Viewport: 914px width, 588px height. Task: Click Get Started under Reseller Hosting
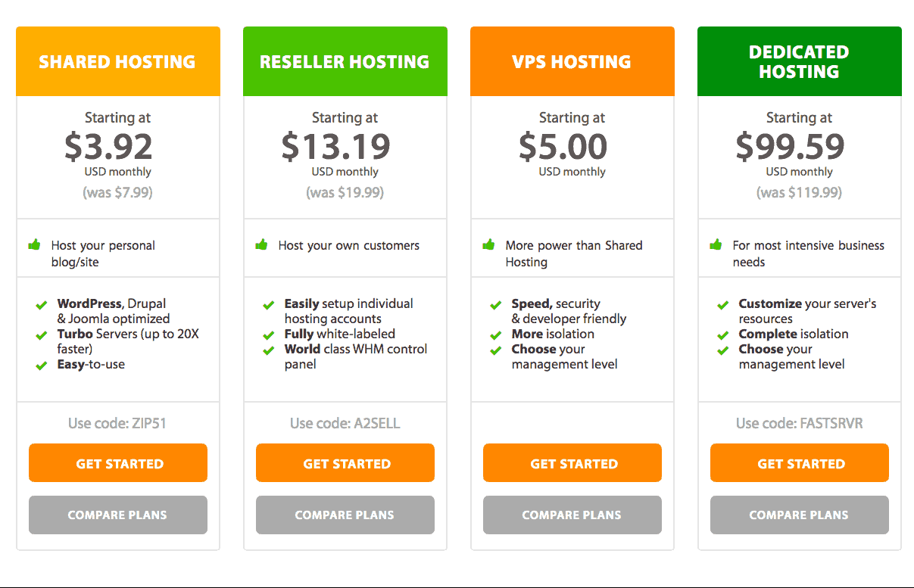click(345, 463)
